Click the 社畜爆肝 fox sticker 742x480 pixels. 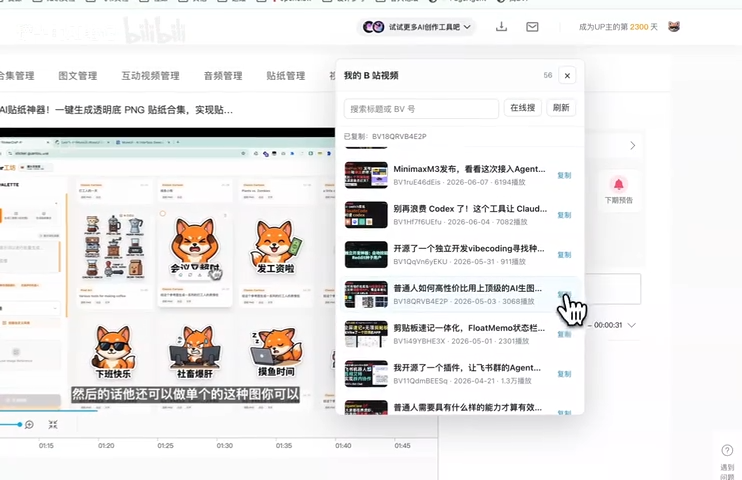(x=194, y=351)
